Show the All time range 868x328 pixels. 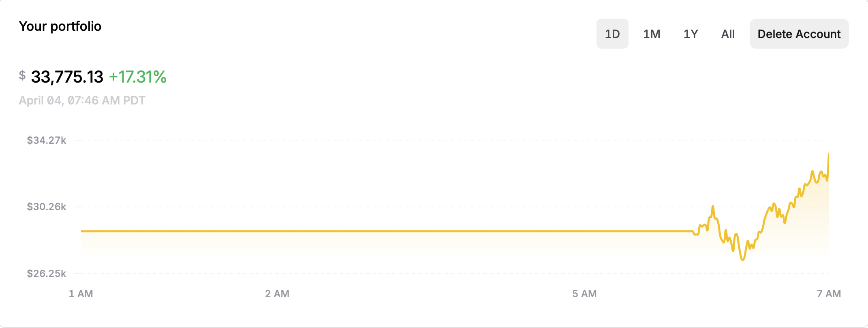click(x=728, y=34)
